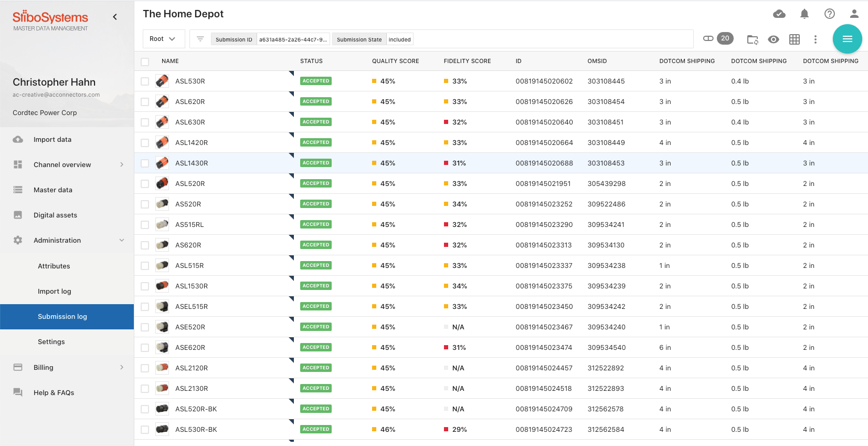
Task: Check the ASL520R row checkbox
Action: 145,184
